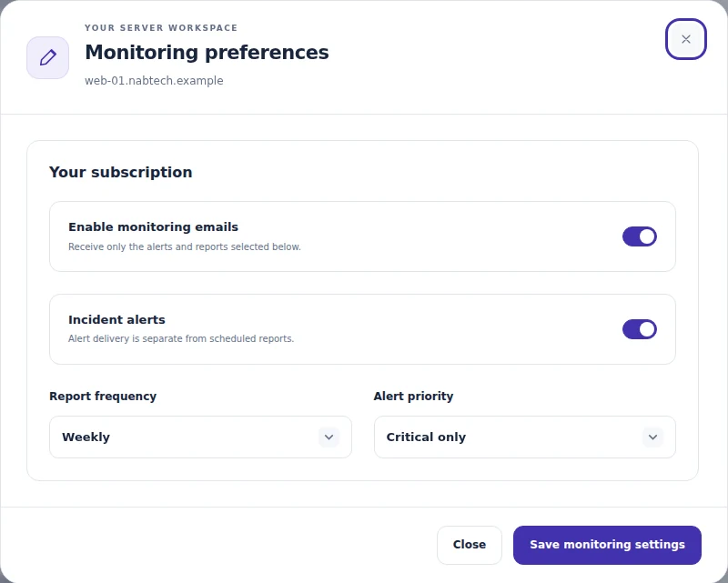Click the pencil edit icon in header

[48, 57]
